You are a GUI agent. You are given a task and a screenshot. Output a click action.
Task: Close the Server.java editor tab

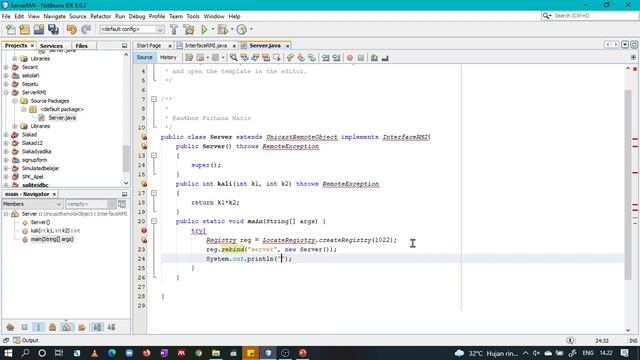click(287, 46)
